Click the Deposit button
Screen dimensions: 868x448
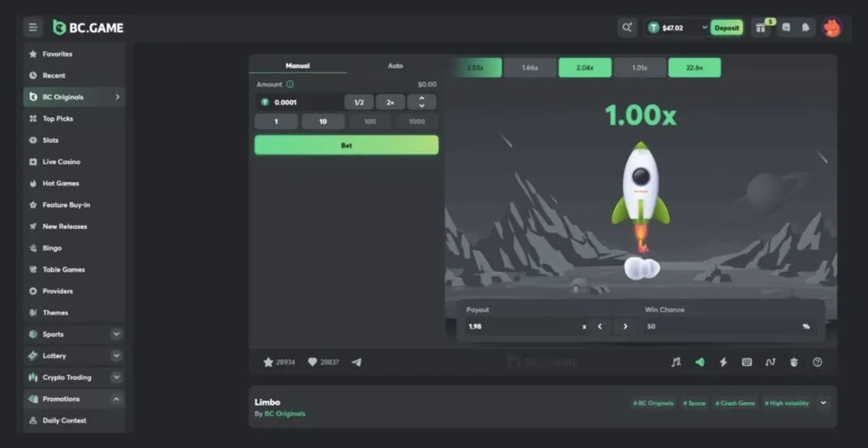(x=726, y=28)
